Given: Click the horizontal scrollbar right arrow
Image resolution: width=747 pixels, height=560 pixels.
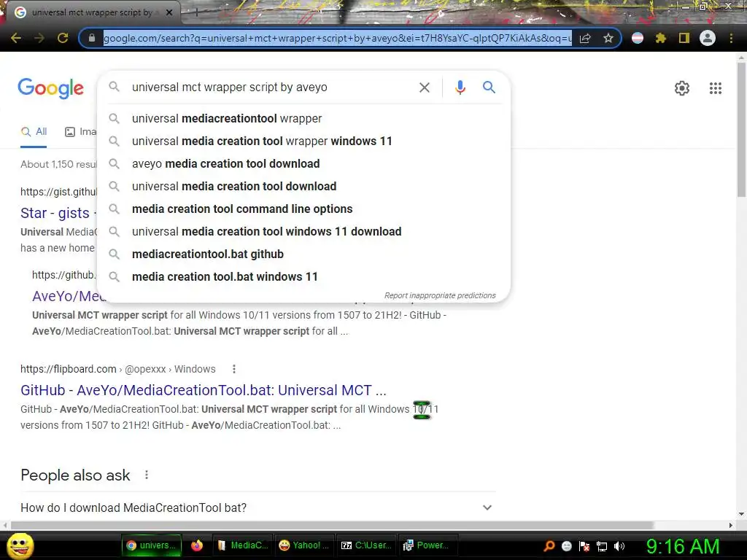Looking at the screenshot, I should click(731, 525).
